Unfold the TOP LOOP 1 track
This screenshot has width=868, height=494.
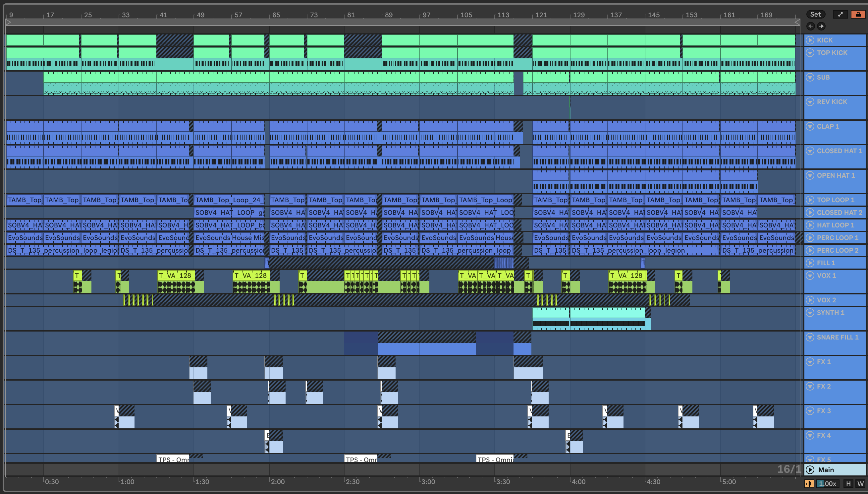coord(810,200)
